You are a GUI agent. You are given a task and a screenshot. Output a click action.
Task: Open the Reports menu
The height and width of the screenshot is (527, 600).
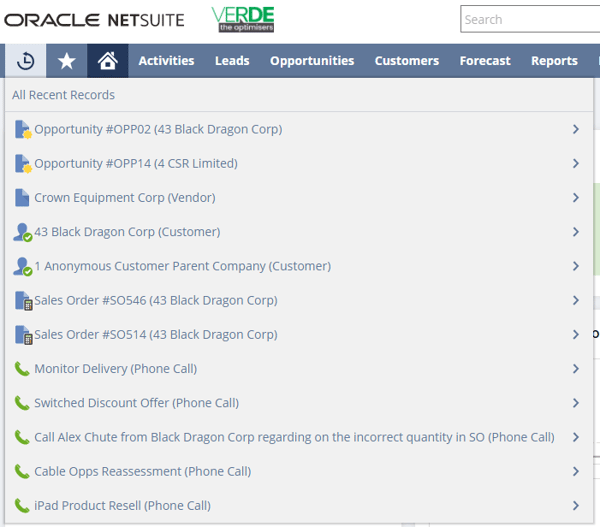(554, 61)
